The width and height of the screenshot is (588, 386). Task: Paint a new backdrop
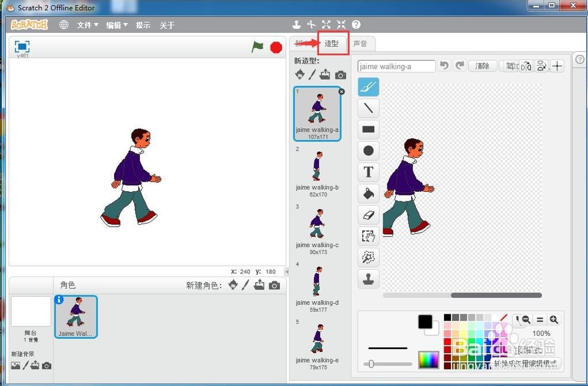click(25, 365)
